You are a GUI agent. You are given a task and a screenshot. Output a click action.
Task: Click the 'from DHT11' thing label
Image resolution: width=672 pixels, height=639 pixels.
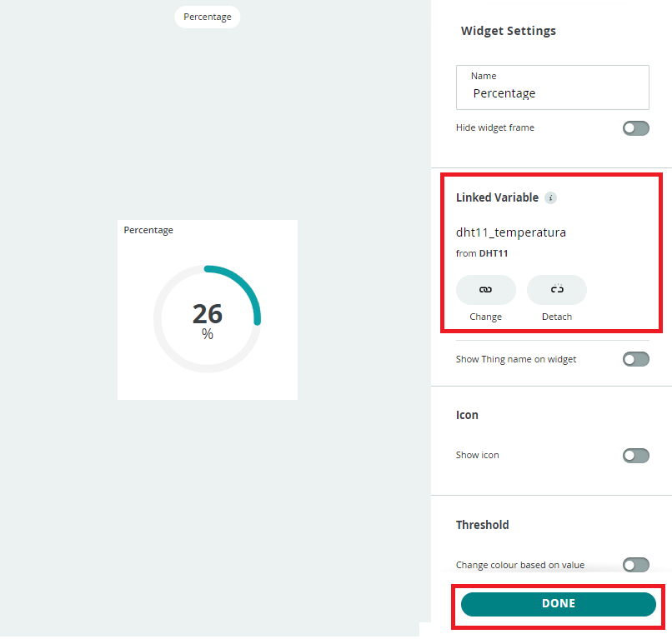pos(482,253)
